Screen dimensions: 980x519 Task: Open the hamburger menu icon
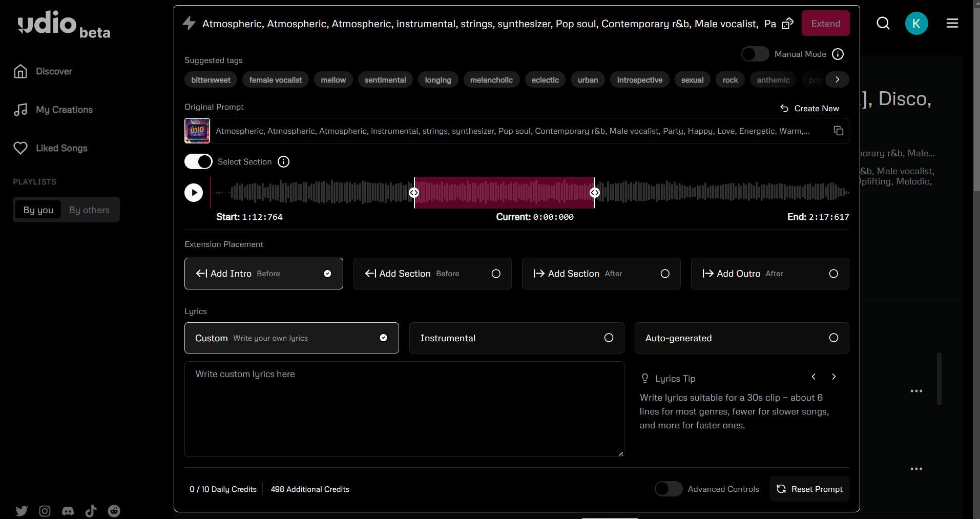coord(952,24)
